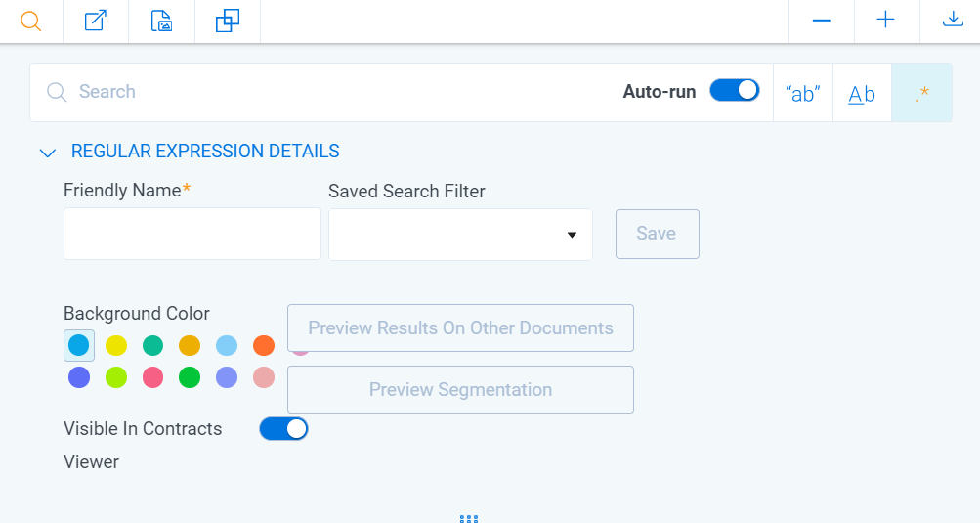This screenshot has width=980, height=523.
Task: Pick the bright green color swatch
Action: pyautogui.click(x=190, y=377)
